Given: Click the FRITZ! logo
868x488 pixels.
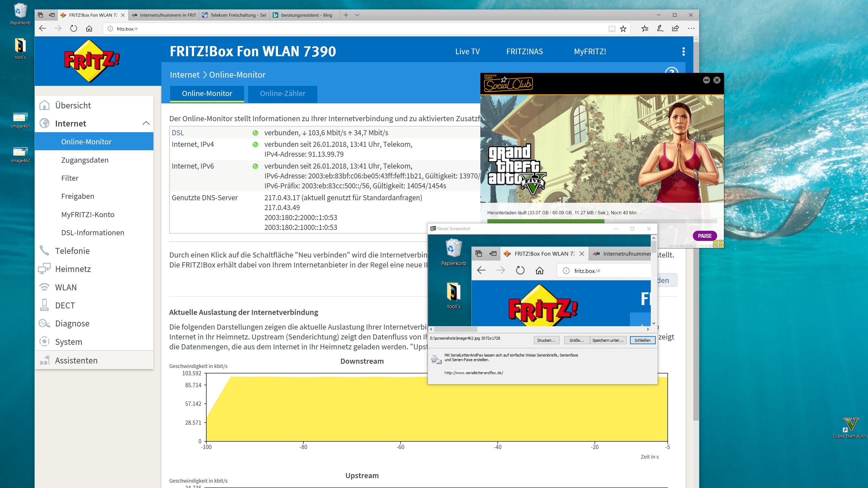Looking at the screenshot, I should [92, 61].
